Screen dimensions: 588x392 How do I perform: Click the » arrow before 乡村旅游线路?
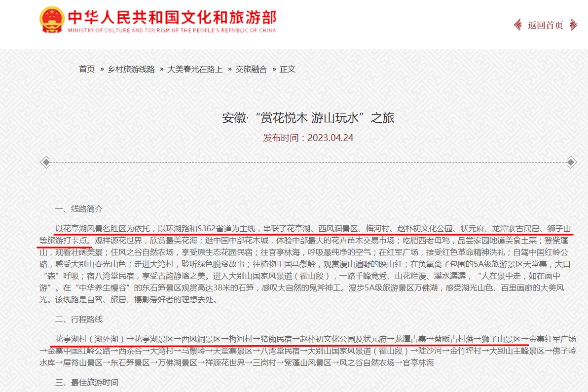pyautogui.click(x=102, y=70)
